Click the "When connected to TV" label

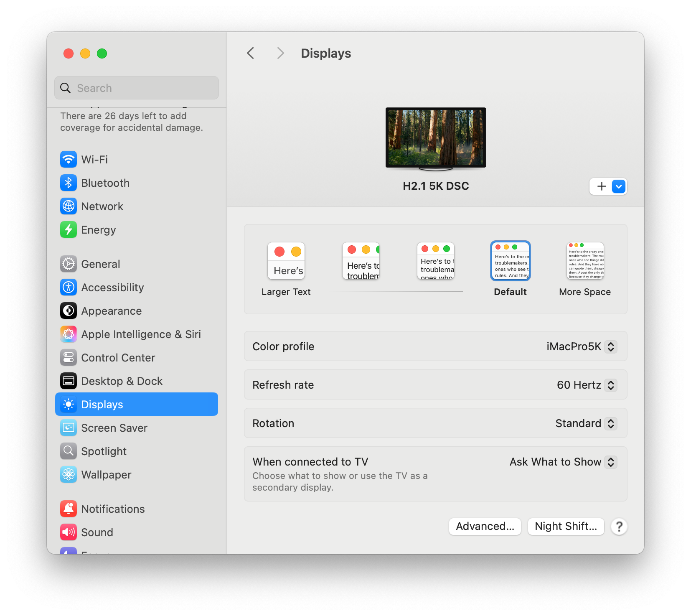click(310, 462)
